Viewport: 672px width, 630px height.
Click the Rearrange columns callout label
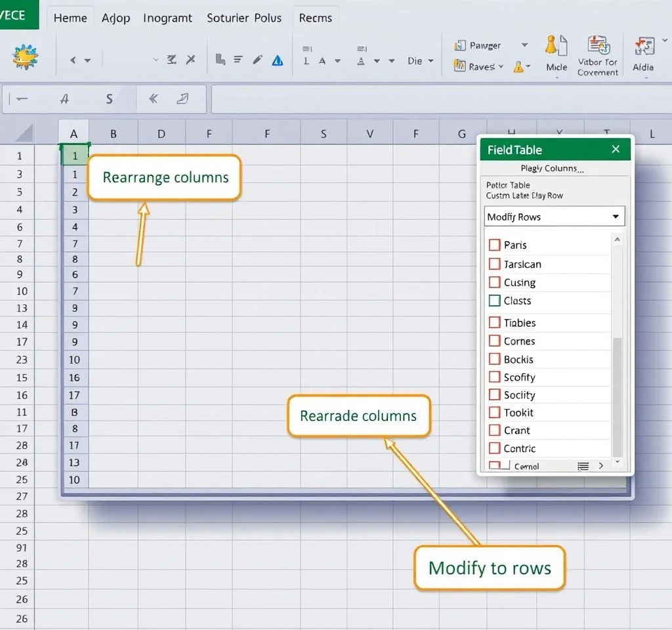click(x=165, y=177)
